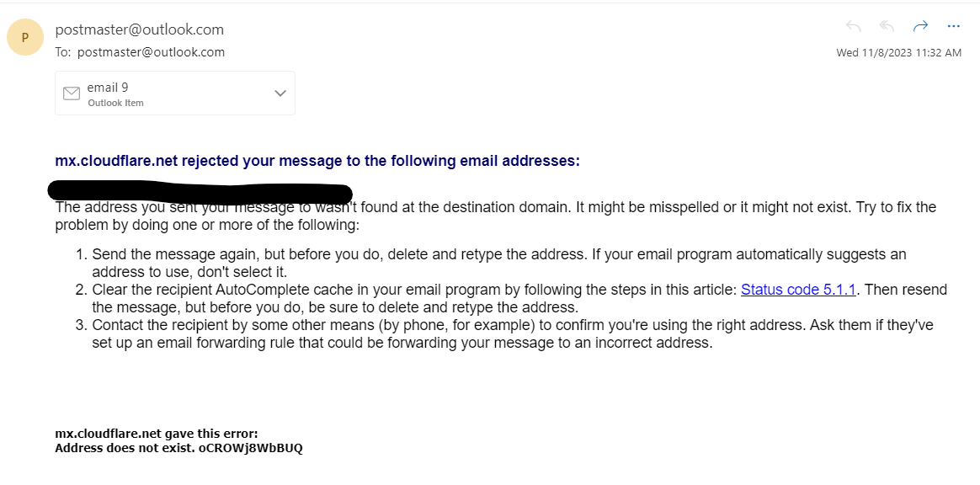Select the recipient address on the To line
This screenshot has height=485, width=980.
coord(151,52)
